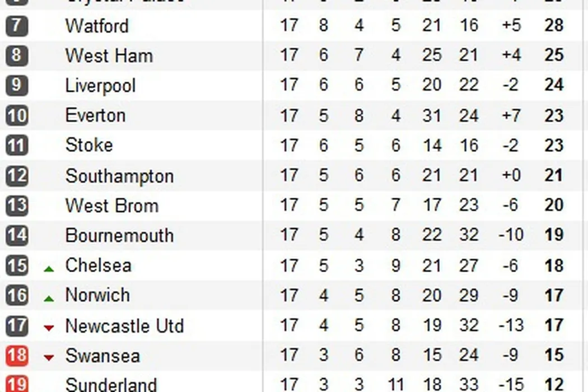588x392 pixels.
Task: Click the position 13 badge beside West Brom
Action: tap(16, 206)
